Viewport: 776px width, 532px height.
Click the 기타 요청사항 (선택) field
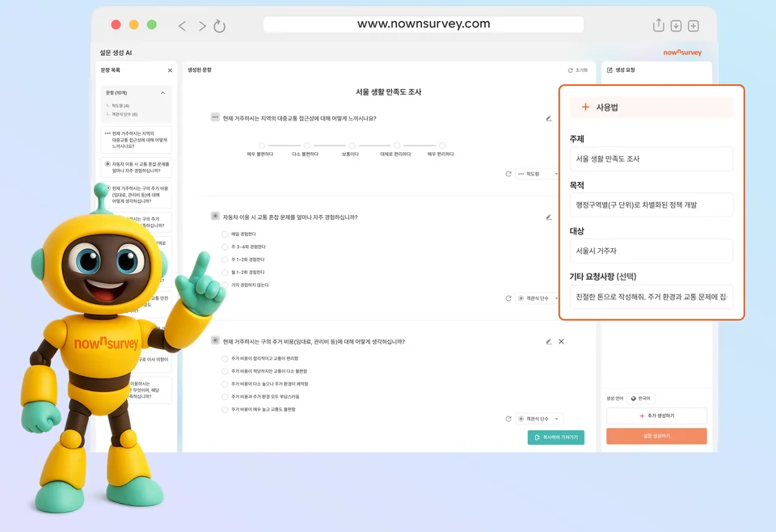click(651, 297)
